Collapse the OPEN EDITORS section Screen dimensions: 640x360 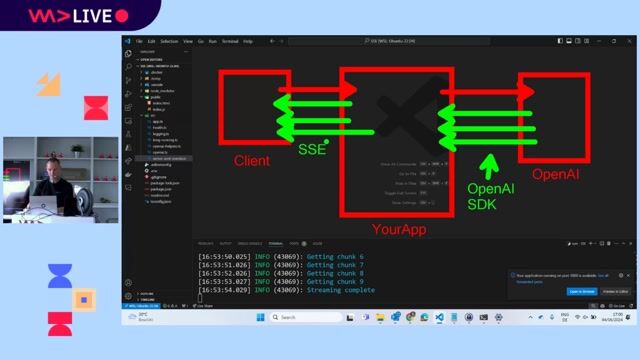coord(164,60)
